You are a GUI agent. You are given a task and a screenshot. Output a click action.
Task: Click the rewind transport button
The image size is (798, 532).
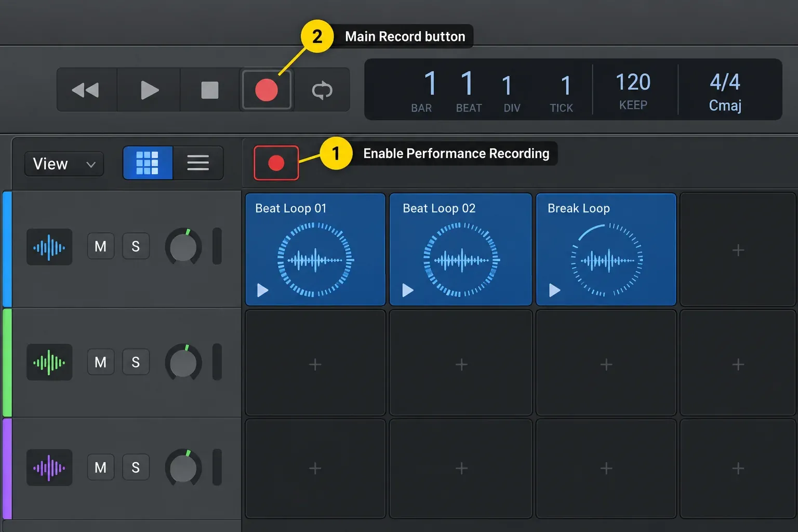point(86,90)
